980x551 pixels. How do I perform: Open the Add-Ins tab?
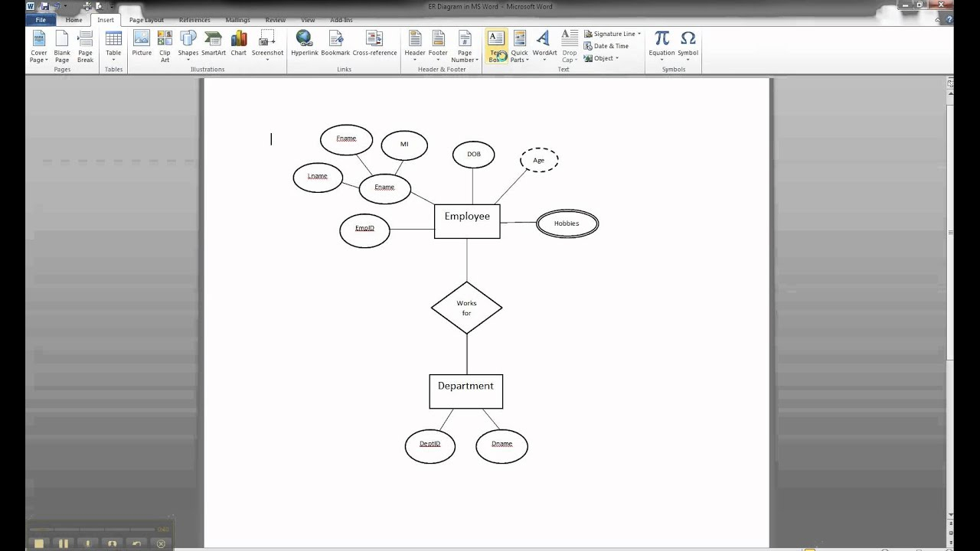(x=341, y=20)
